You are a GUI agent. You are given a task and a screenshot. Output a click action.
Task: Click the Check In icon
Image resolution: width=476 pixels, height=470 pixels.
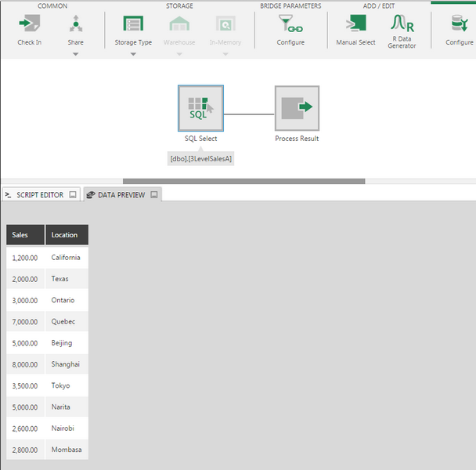pyautogui.click(x=30, y=24)
